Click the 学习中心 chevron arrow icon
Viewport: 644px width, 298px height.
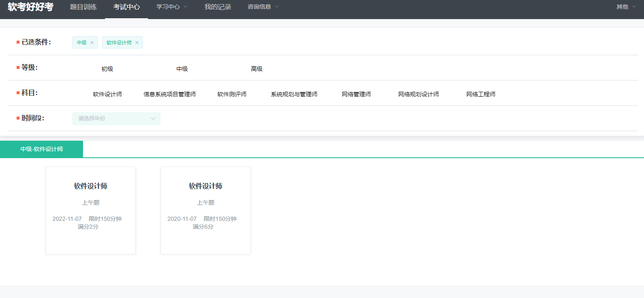click(x=185, y=7)
